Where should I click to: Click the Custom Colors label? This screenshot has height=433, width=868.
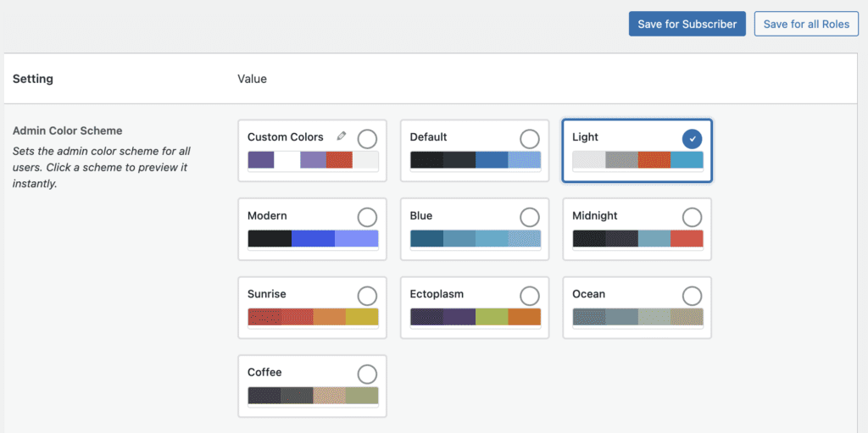click(285, 136)
